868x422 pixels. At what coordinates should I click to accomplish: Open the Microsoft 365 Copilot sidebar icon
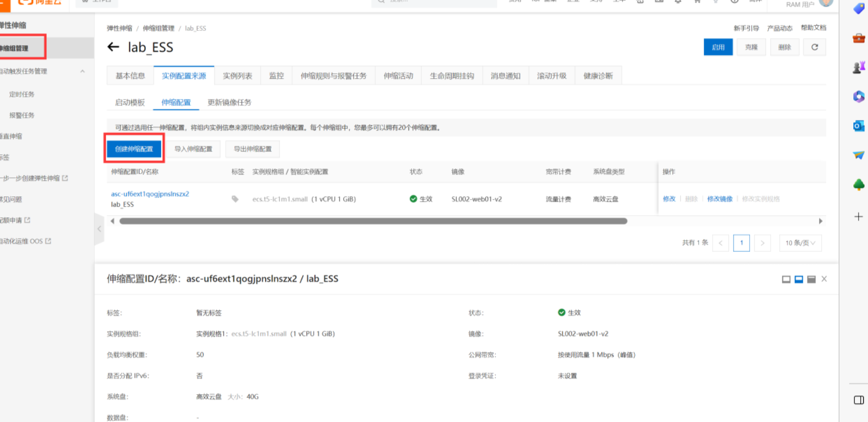pos(859,96)
